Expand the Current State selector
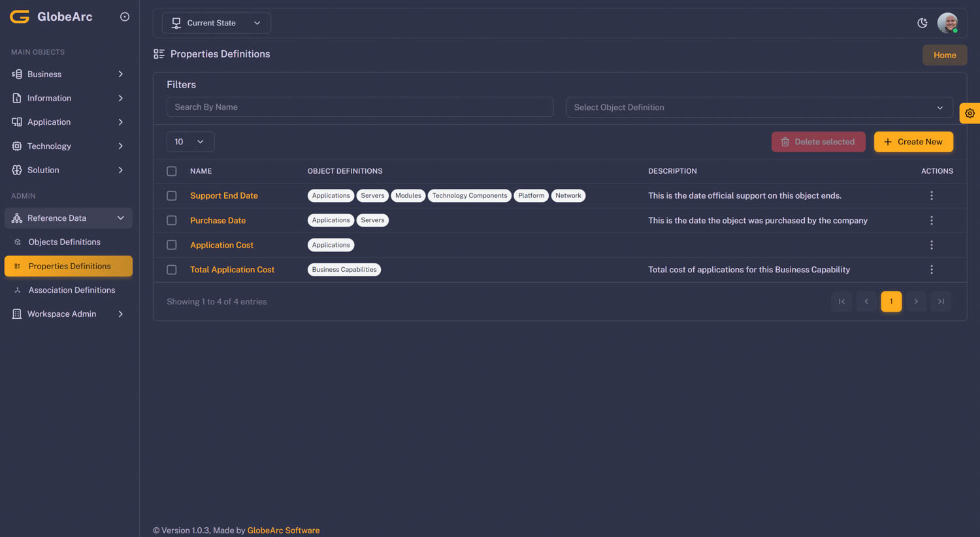This screenshot has width=980, height=537. (x=216, y=23)
